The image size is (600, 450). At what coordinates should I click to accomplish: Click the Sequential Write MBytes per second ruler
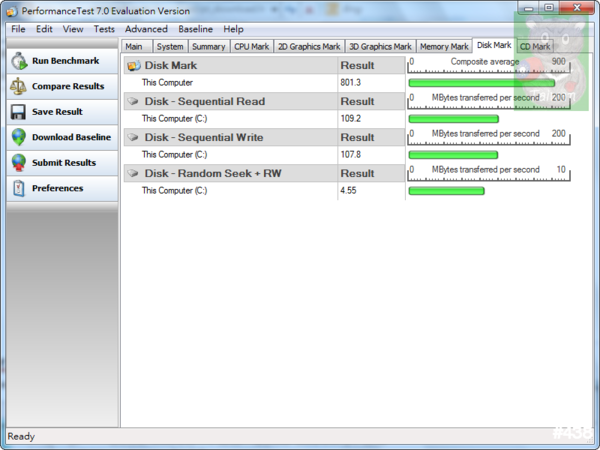pos(489,137)
